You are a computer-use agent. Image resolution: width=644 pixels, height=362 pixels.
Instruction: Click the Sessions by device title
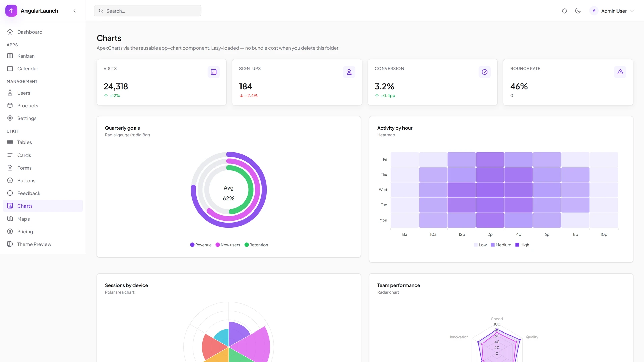pos(126,285)
